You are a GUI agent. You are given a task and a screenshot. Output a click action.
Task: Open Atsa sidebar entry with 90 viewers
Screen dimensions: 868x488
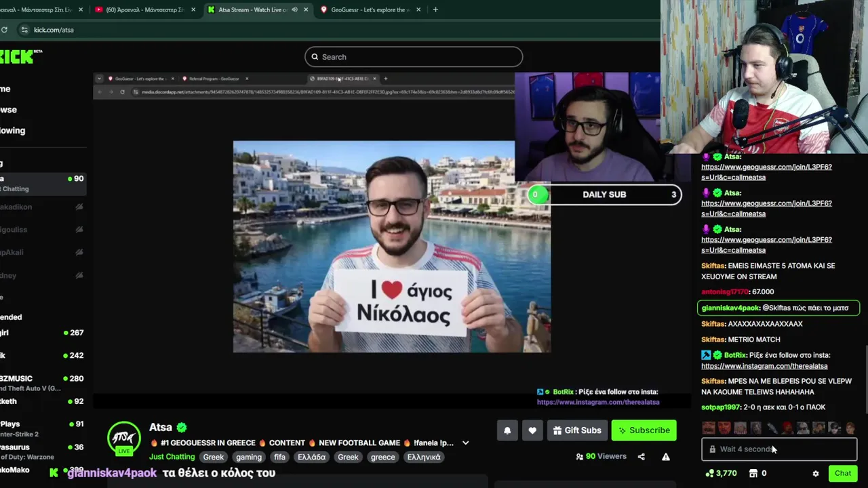pyautogui.click(x=42, y=183)
